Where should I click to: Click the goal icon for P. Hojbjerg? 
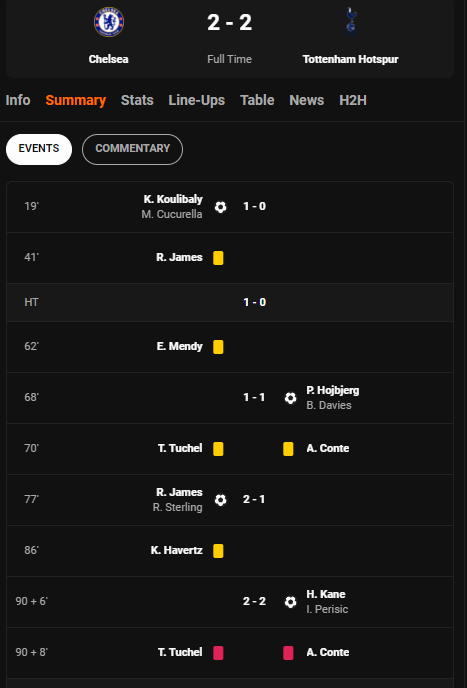[x=290, y=398]
